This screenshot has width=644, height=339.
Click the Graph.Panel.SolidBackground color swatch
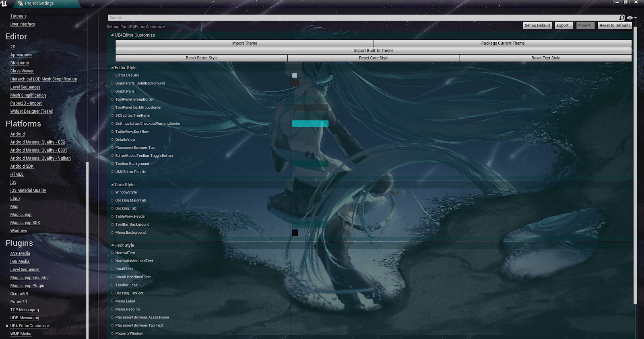295,83
